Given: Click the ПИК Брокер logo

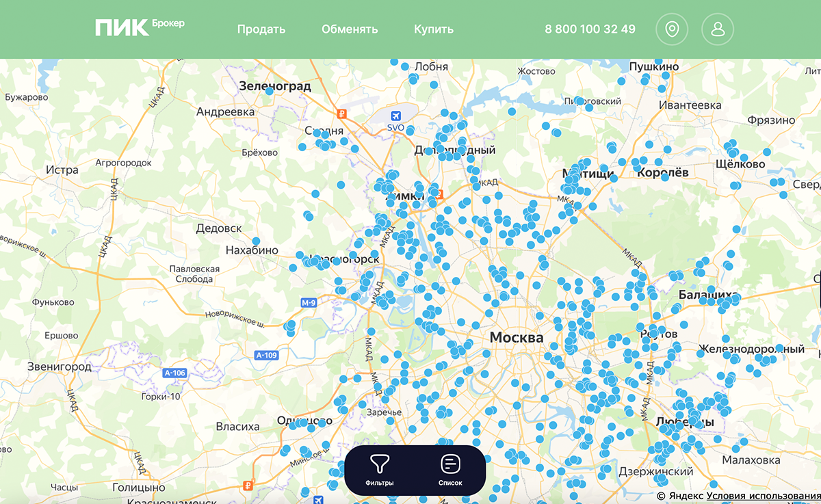Looking at the screenshot, I should (140, 27).
